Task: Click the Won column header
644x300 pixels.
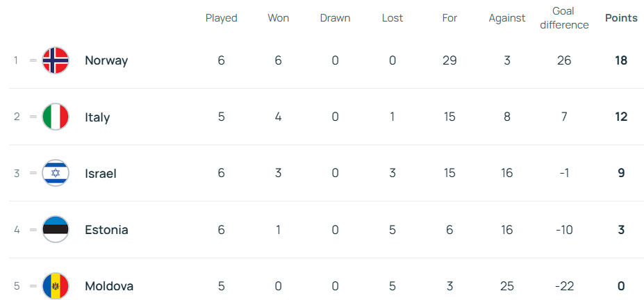Action: [x=278, y=18]
